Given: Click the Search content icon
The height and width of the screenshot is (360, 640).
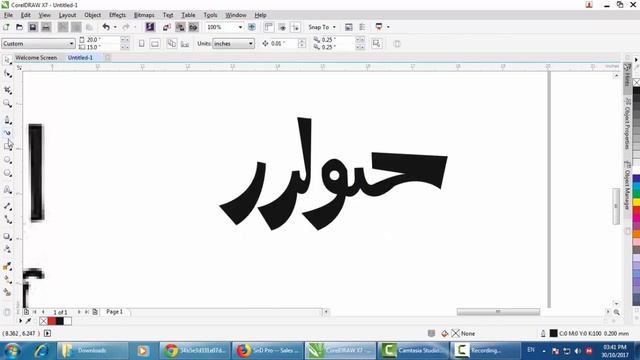Looking at the screenshot, I should point(150,27).
